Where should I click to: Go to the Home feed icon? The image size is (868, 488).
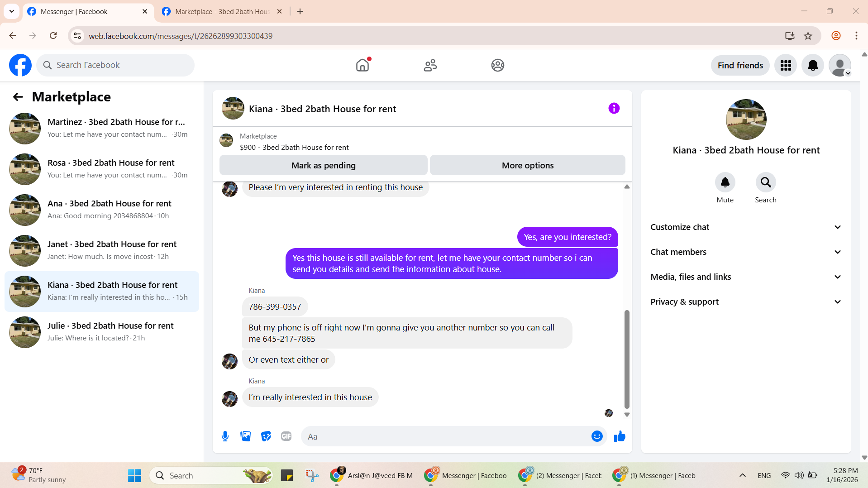(362, 65)
